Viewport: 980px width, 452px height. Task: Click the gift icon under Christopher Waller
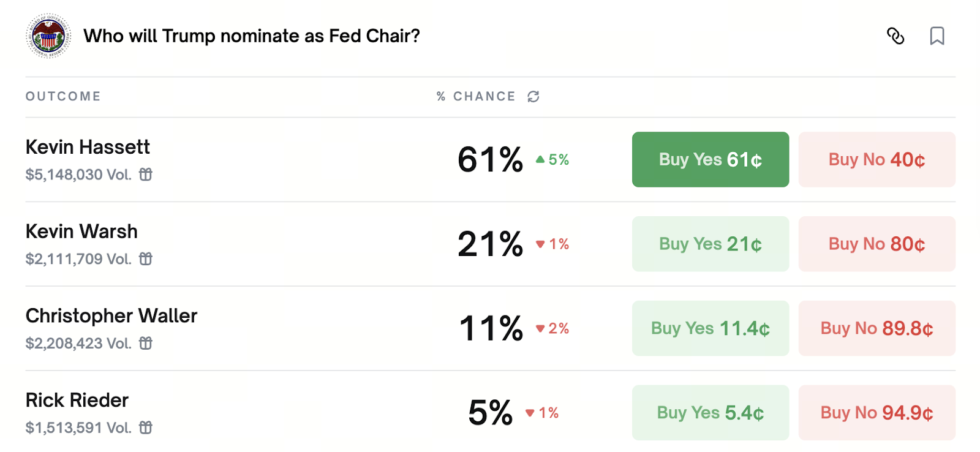(x=146, y=344)
